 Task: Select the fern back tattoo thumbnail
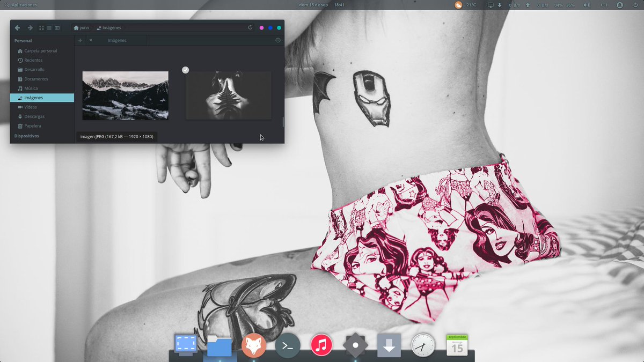(x=228, y=95)
